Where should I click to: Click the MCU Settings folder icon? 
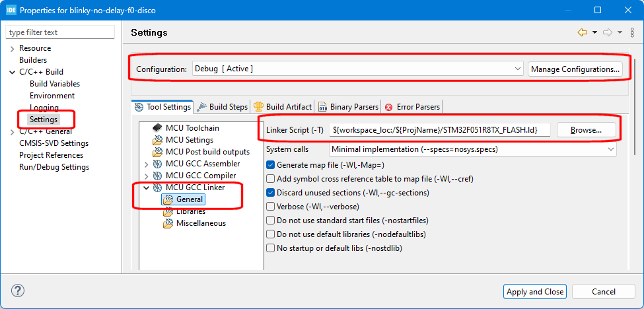click(x=157, y=140)
